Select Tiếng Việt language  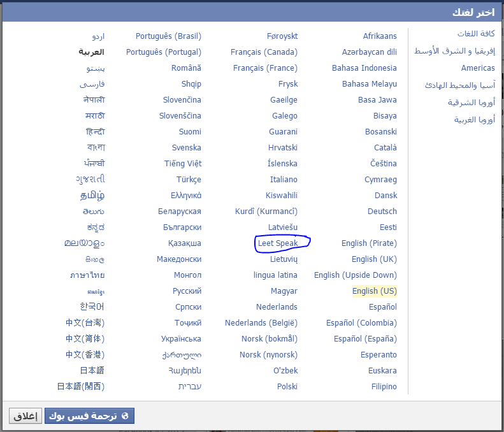point(183,164)
